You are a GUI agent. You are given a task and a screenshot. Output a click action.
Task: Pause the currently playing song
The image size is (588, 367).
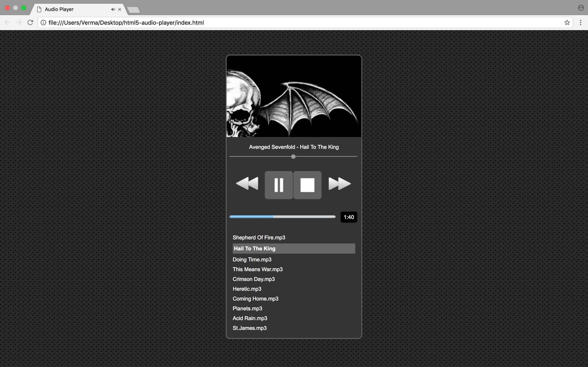tap(279, 185)
